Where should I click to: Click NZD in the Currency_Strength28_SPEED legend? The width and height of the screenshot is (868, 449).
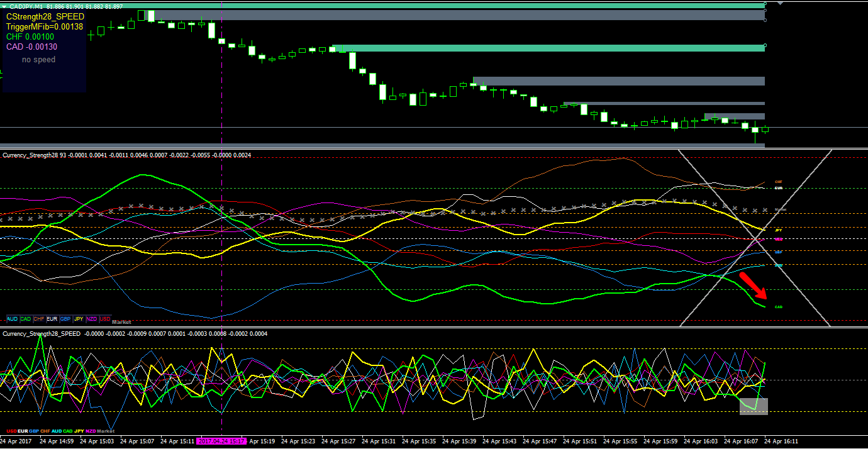[91, 431]
